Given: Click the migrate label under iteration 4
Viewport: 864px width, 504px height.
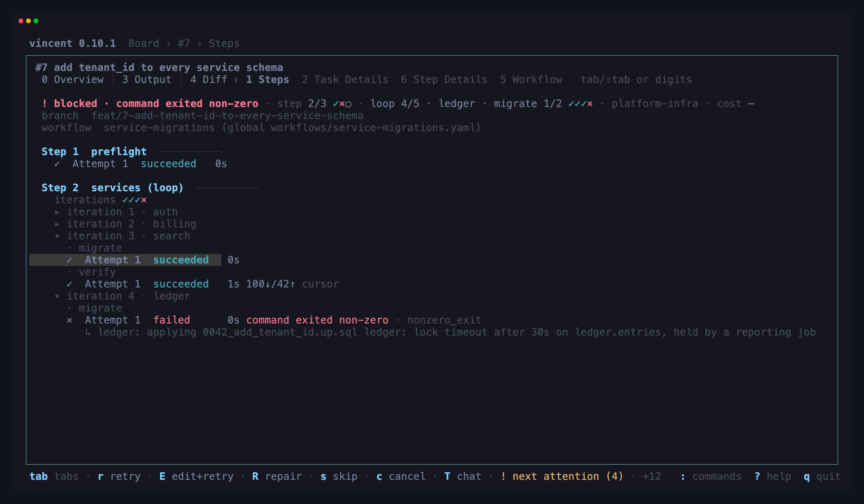Looking at the screenshot, I should [100, 308].
